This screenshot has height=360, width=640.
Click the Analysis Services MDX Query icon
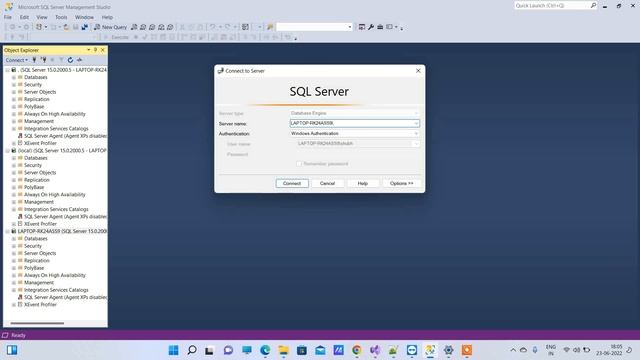point(143,27)
